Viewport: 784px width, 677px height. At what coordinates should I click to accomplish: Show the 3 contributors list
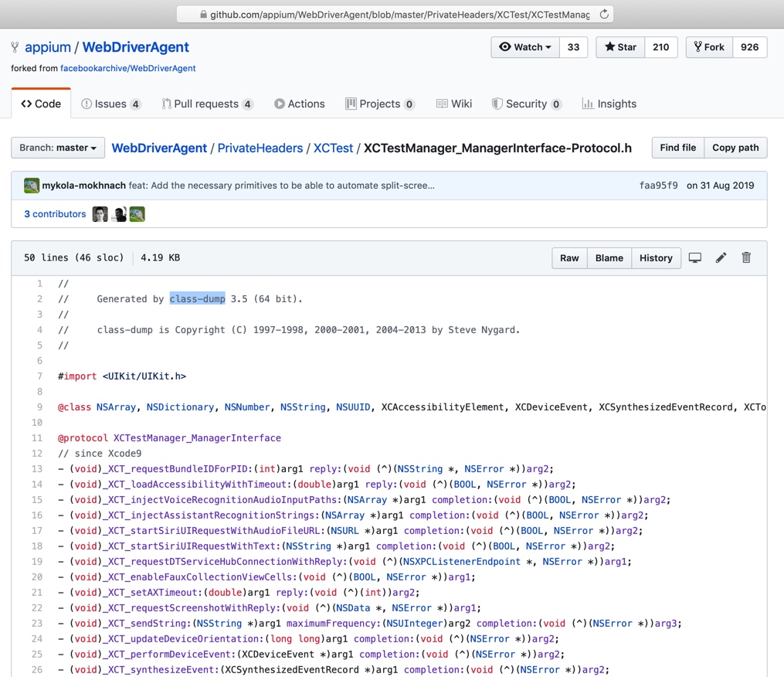coord(55,214)
